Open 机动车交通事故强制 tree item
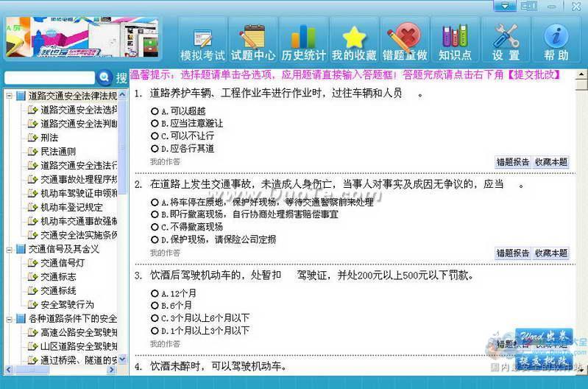Viewport: 588px width, 389px height. click(x=79, y=221)
